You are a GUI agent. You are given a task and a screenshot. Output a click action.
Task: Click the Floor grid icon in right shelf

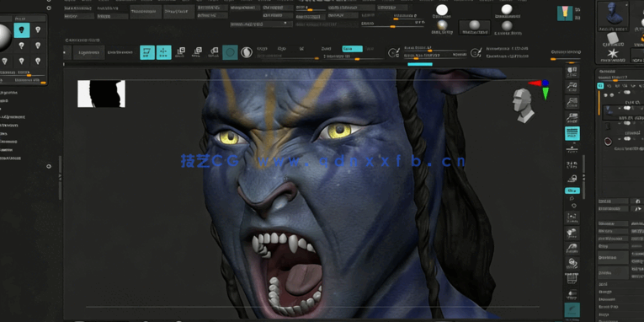(x=572, y=149)
